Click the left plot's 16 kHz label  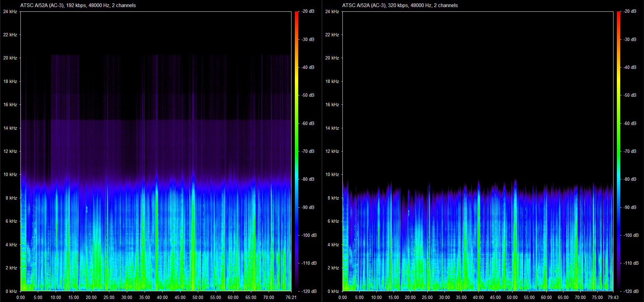coord(10,104)
